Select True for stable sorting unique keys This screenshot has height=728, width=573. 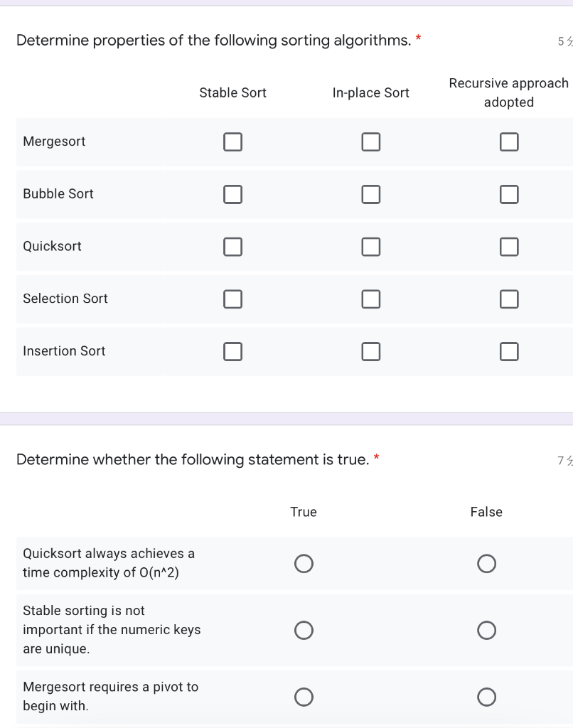[304, 631]
